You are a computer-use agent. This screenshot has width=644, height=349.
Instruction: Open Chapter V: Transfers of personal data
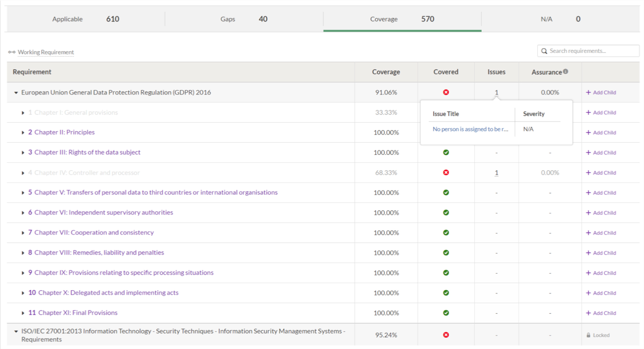[156, 192]
